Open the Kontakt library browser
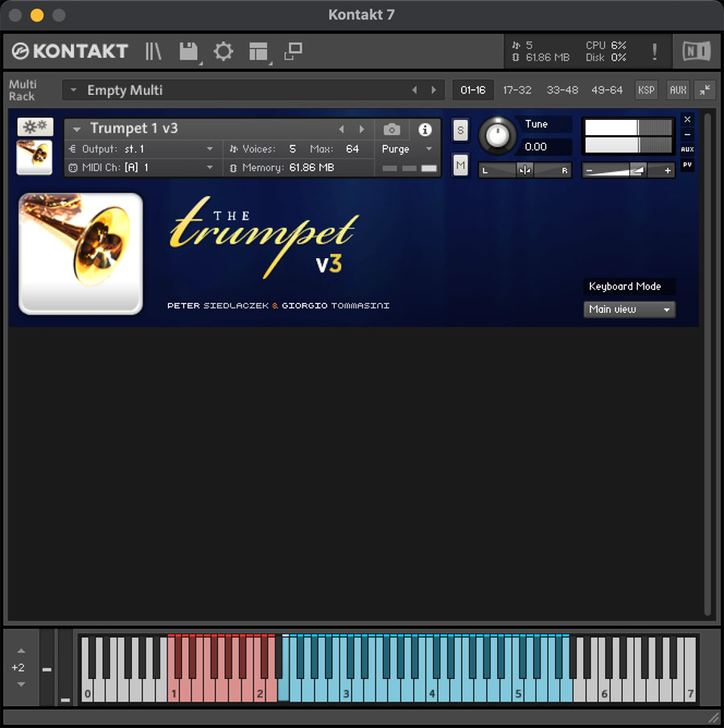724x728 pixels. point(153,51)
